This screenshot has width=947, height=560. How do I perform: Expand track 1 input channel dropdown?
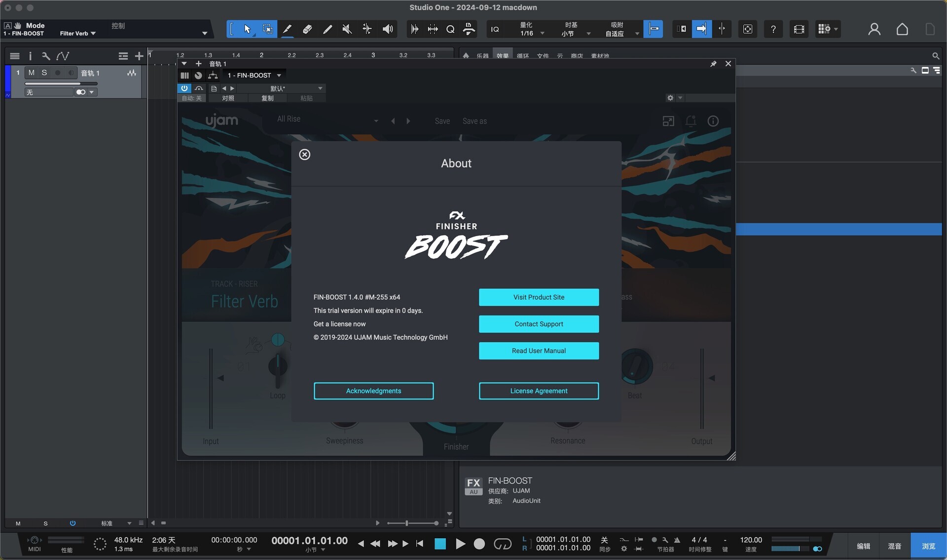coord(92,92)
